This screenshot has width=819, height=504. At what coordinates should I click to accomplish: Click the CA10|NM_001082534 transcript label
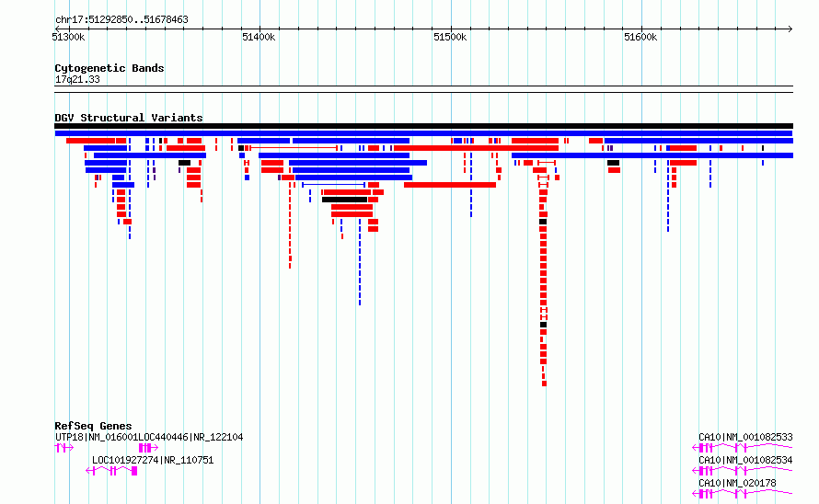(745, 460)
